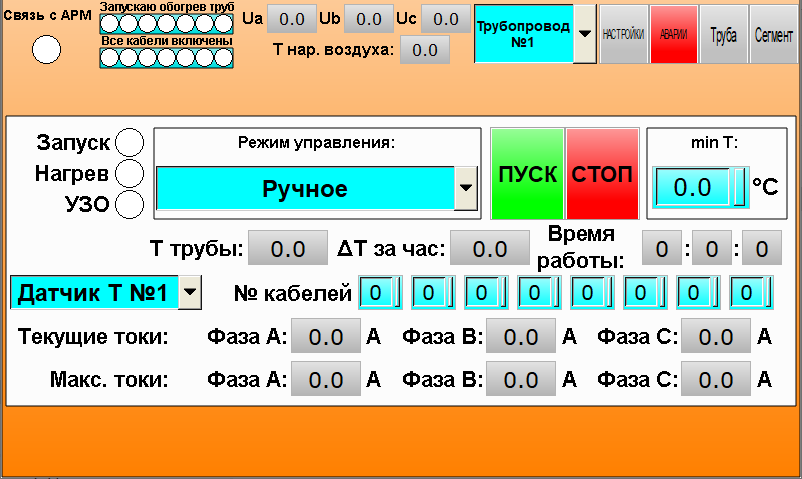This screenshot has width=802, height=479.
Task: Open the НАСТРОЙКИ settings screen
Action: pyautogui.click(x=623, y=33)
